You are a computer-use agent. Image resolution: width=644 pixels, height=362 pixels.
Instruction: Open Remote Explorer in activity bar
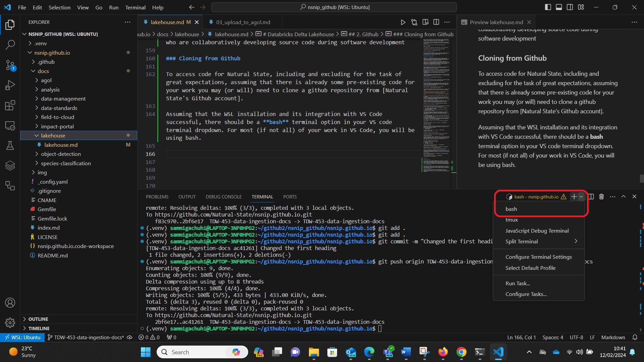10,126
